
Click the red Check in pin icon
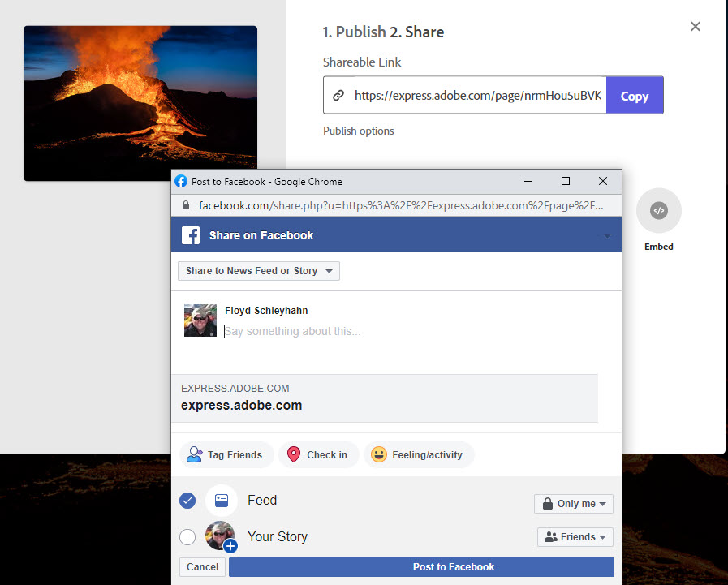293,454
